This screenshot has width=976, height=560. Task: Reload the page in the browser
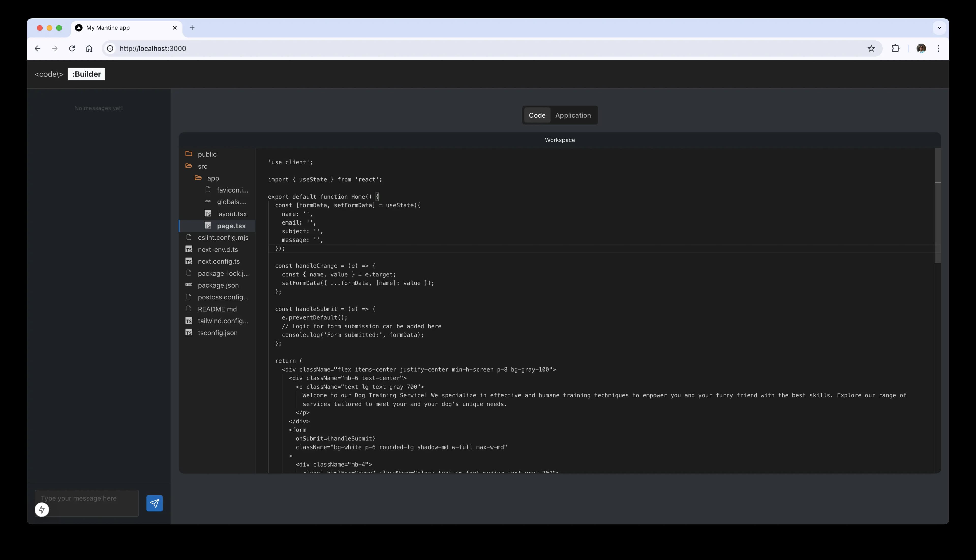tap(72, 49)
